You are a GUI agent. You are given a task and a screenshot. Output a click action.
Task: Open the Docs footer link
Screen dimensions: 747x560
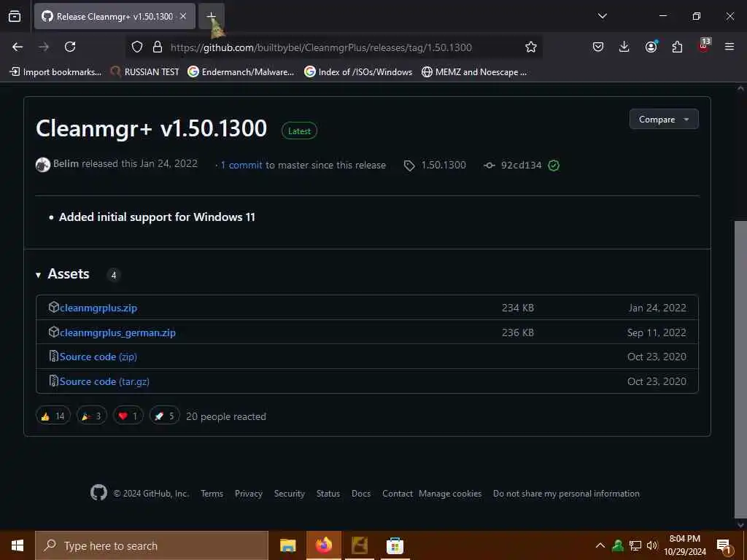coord(361,494)
